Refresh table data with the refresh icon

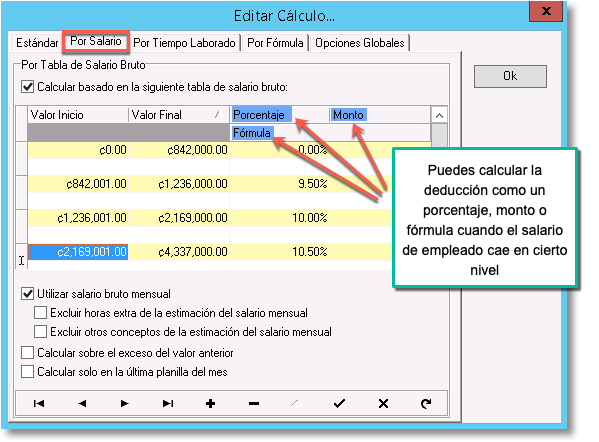pos(426,403)
